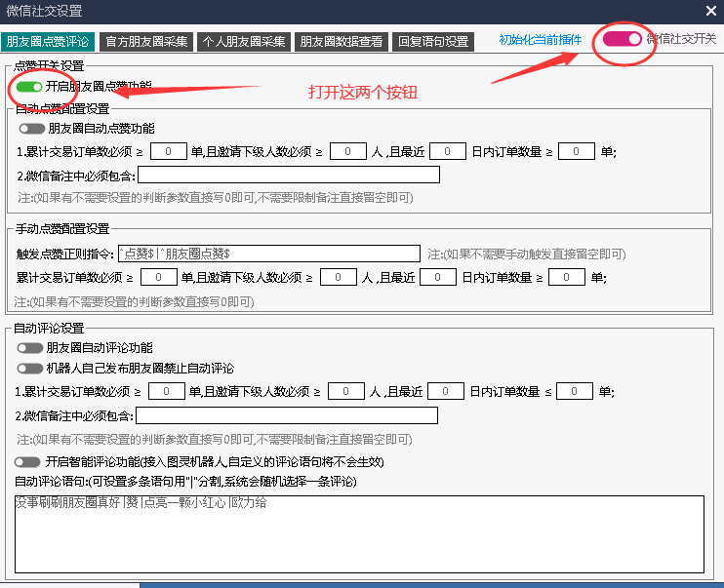This screenshot has width=724, height=588.
Task: Select the 回复语句设置 tab
Action: coord(432,42)
